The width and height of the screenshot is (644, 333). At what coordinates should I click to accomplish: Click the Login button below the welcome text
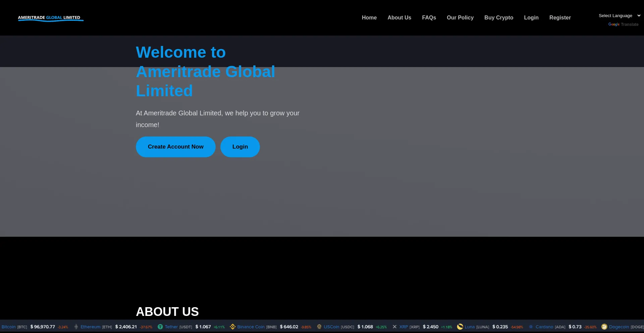(x=240, y=147)
